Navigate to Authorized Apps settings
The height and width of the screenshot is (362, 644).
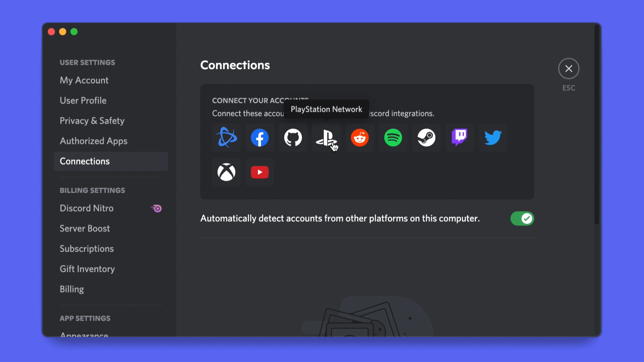coord(93,140)
